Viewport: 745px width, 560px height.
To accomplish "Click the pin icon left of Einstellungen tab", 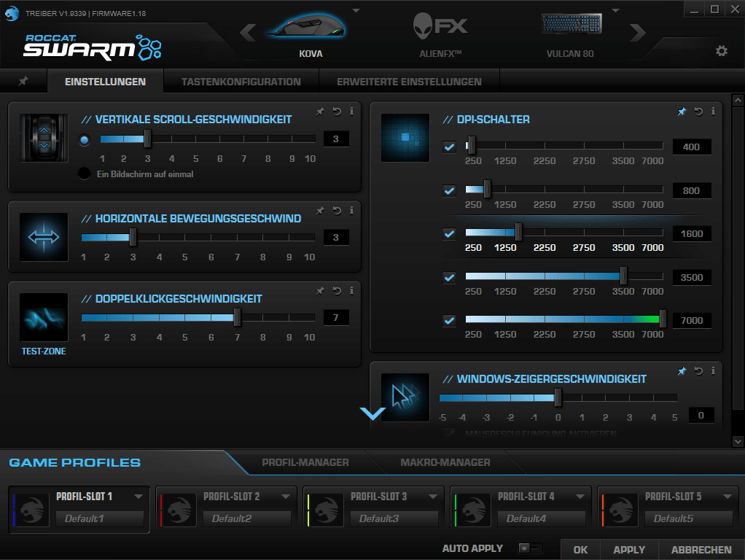I will (23, 82).
